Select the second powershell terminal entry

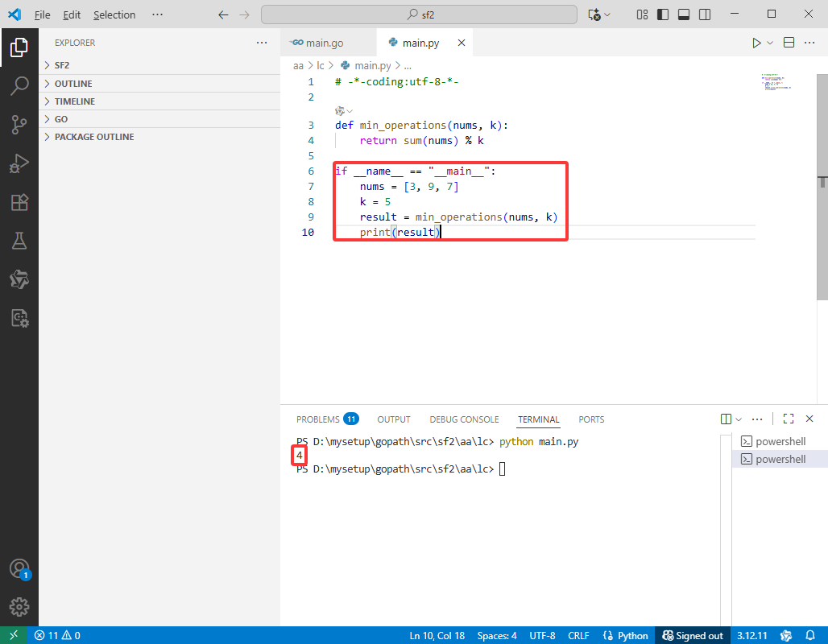[x=780, y=459]
